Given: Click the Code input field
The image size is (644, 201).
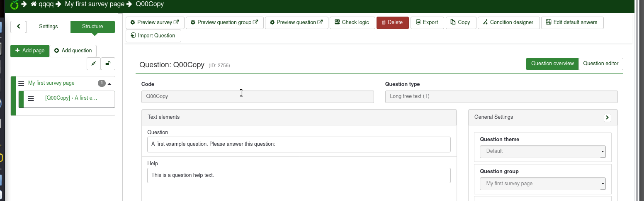Looking at the screenshot, I should click(x=257, y=96).
